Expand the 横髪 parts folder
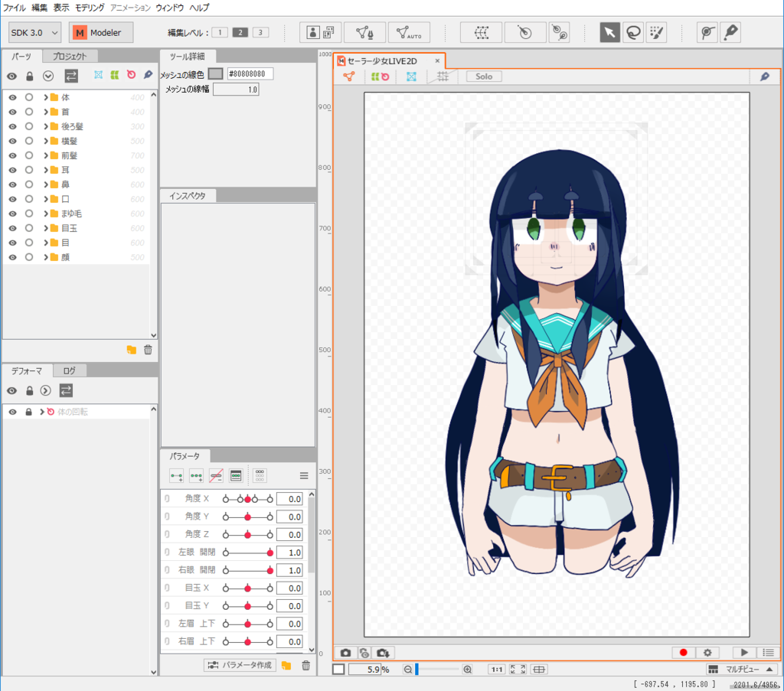The image size is (784, 691). (45, 141)
